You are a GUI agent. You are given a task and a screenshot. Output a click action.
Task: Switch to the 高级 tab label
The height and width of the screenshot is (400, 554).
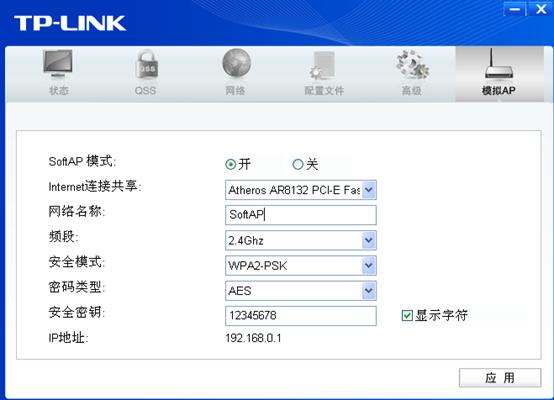pos(412,90)
